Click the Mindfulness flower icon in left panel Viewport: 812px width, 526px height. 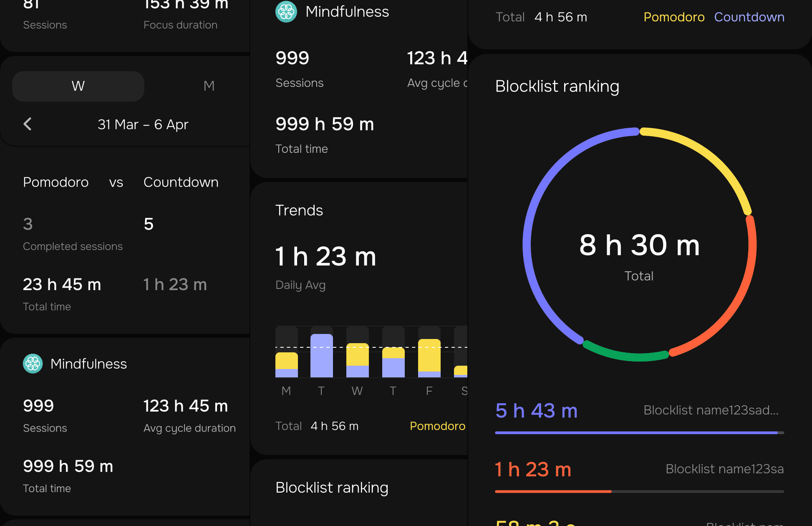pos(33,364)
